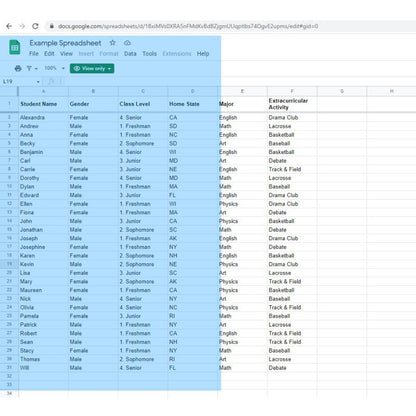Open the Help menu

[203, 54]
